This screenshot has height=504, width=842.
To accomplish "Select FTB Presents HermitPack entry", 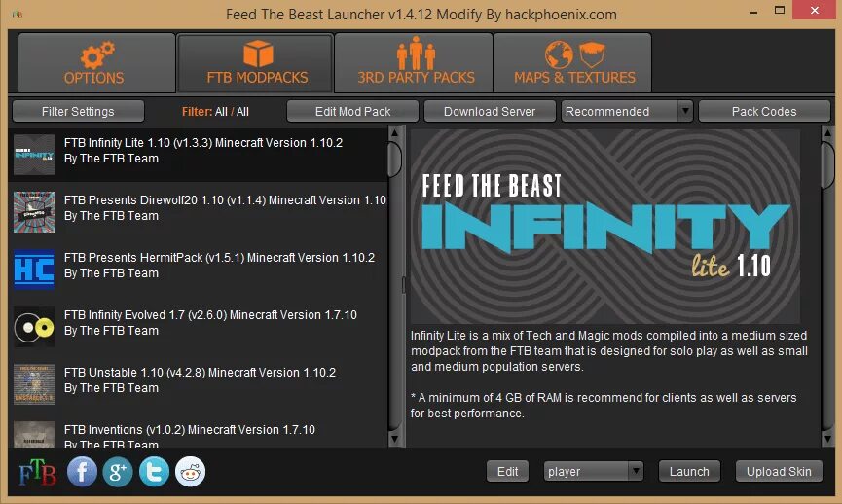I will [199, 270].
